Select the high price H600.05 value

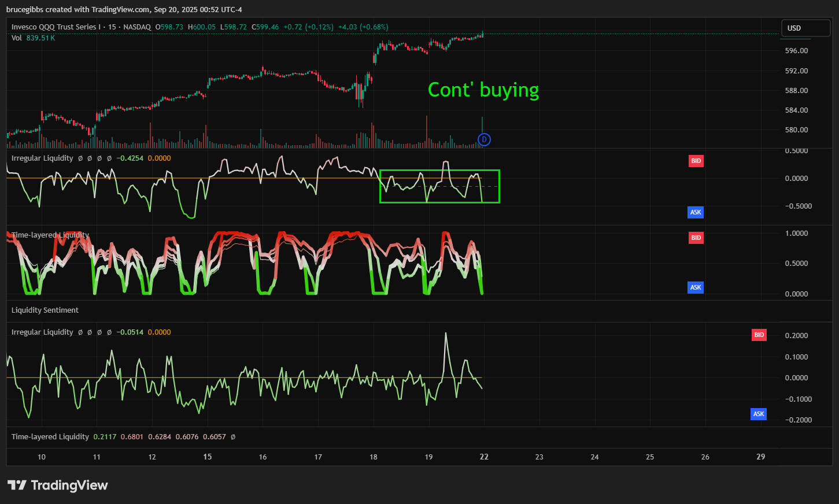201,27
